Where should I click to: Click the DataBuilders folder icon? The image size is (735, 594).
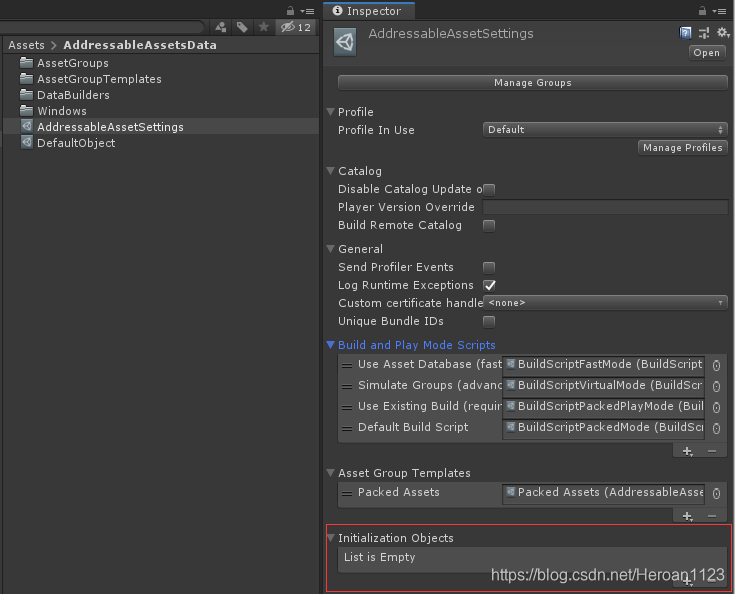point(27,94)
